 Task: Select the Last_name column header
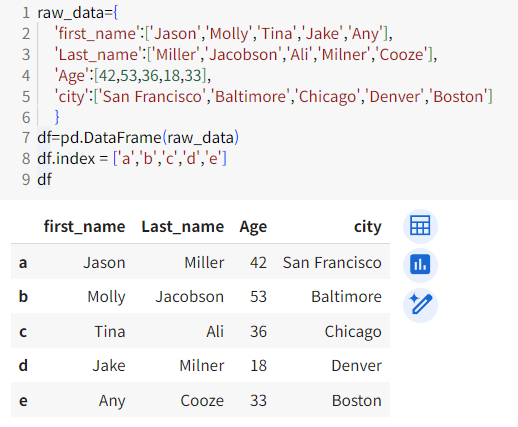pyautogui.click(x=183, y=227)
